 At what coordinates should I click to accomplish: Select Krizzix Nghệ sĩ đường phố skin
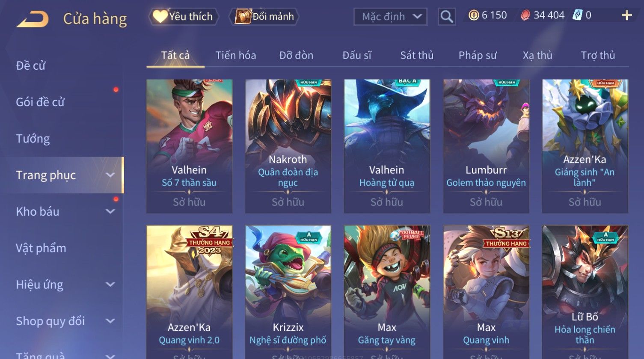(288, 292)
